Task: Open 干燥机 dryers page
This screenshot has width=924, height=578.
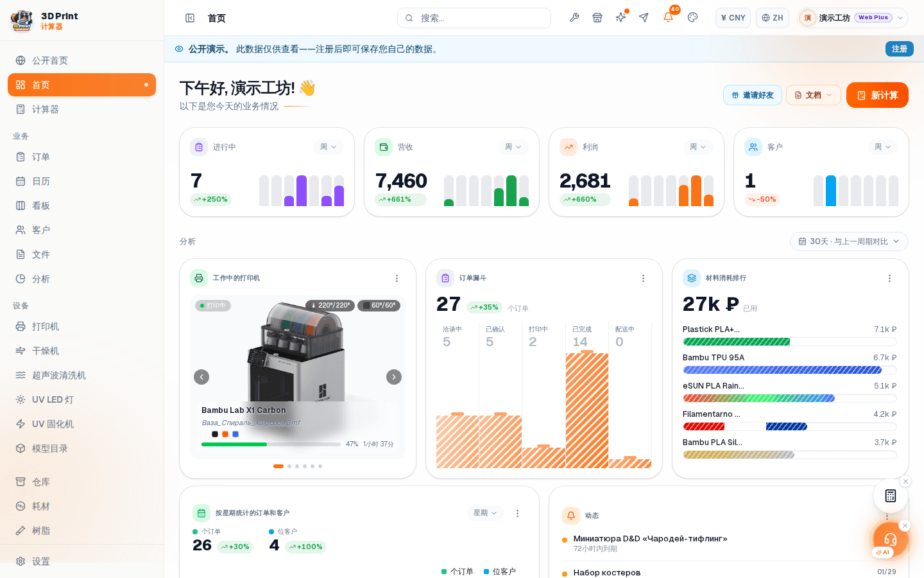Action: pos(81,351)
